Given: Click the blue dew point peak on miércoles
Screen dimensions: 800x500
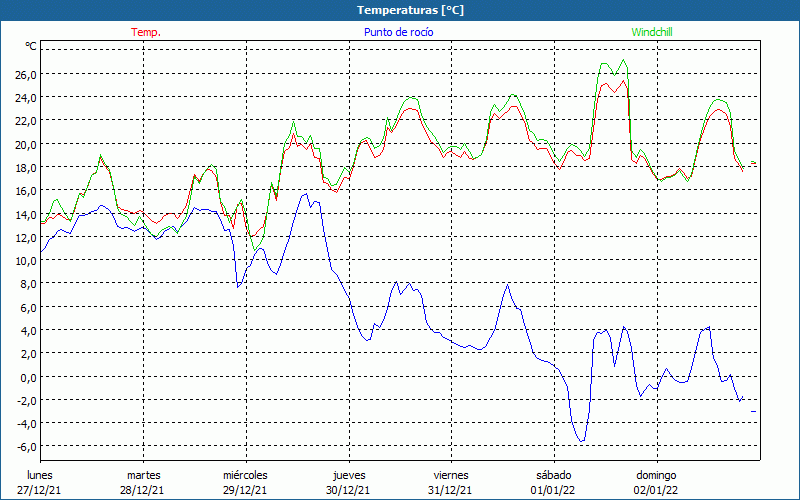Looking at the screenshot, I should point(306,194).
